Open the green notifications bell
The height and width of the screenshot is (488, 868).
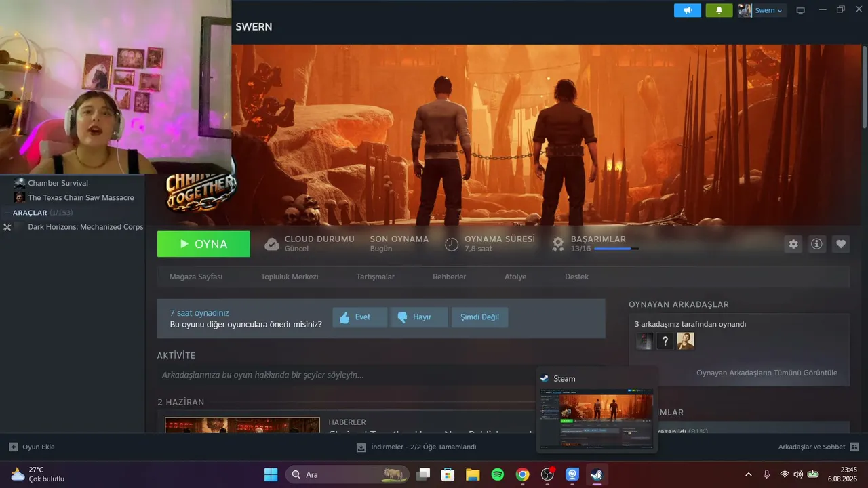(x=719, y=10)
